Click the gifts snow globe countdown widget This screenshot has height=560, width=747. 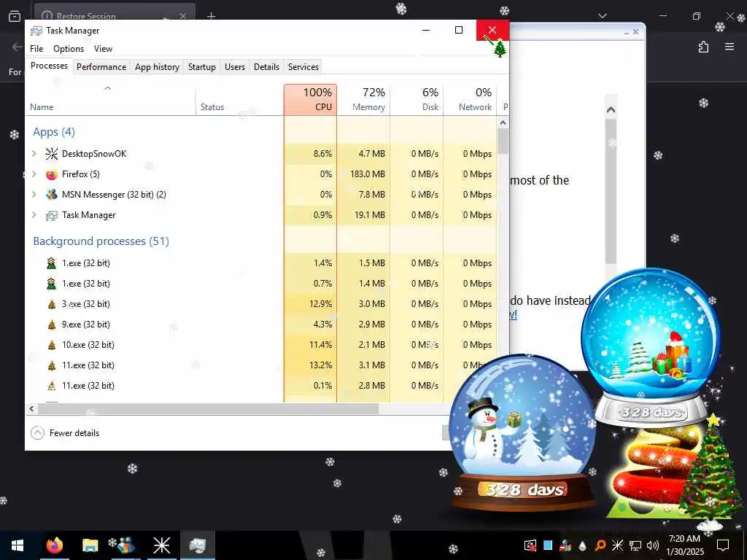coord(651,346)
